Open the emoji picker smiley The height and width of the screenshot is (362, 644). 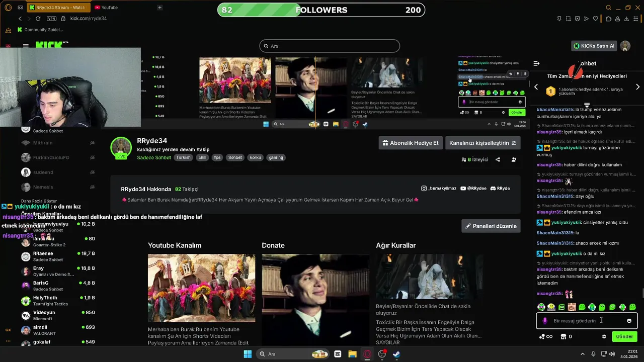(x=629, y=321)
